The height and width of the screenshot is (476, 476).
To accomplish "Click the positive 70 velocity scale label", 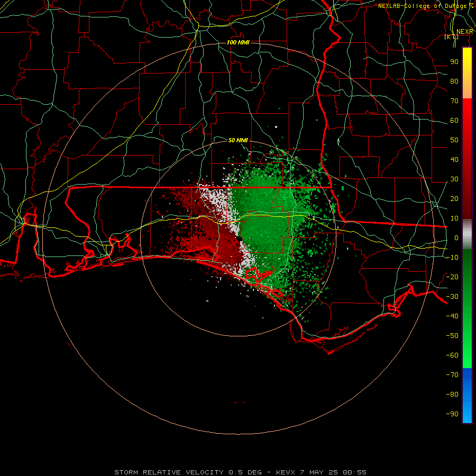I will pyautogui.click(x=454, y=101).
